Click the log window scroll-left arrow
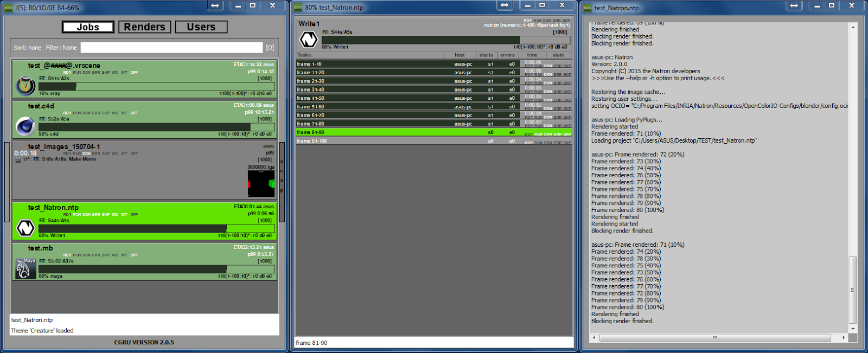868x353 pixels. tap(594, 337)
